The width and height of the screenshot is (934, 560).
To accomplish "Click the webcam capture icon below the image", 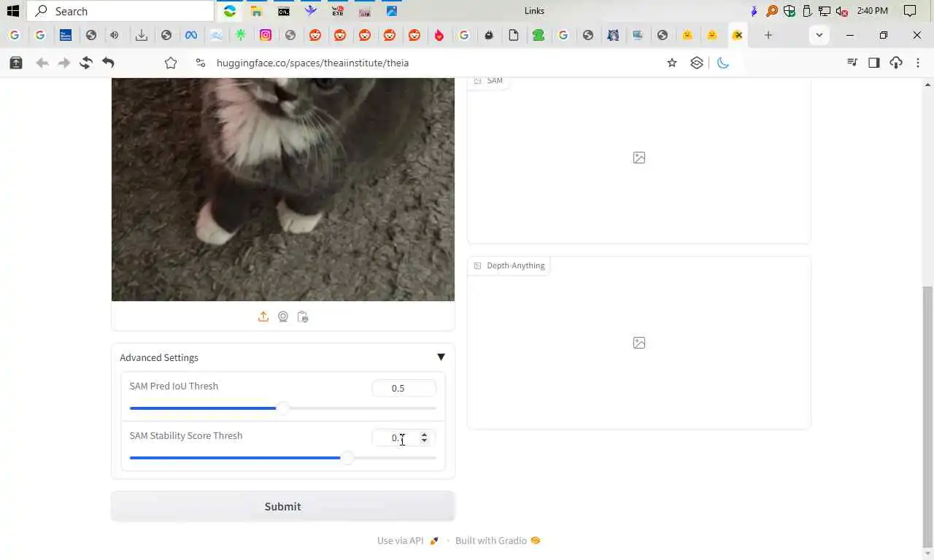I will (x=283, y=316).
